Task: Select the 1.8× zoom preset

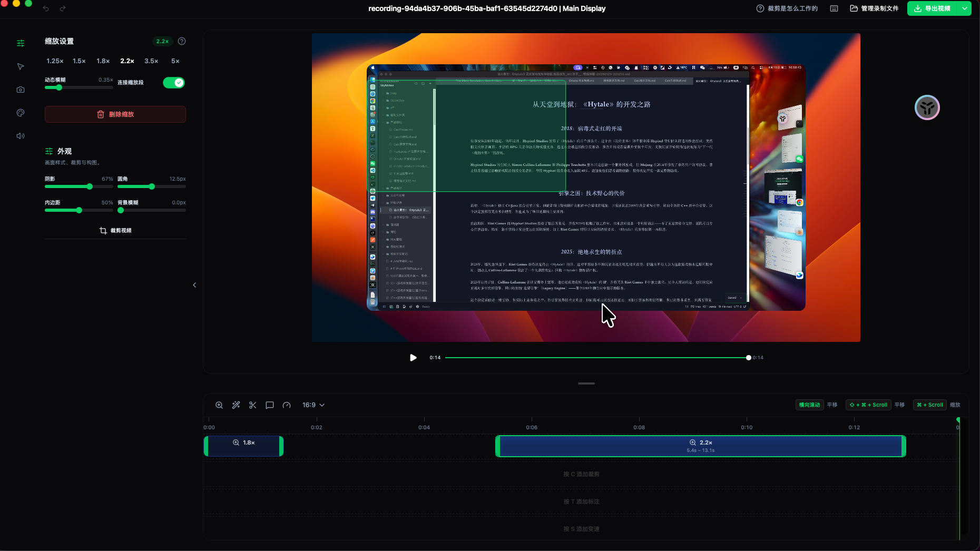Action: 103,61
